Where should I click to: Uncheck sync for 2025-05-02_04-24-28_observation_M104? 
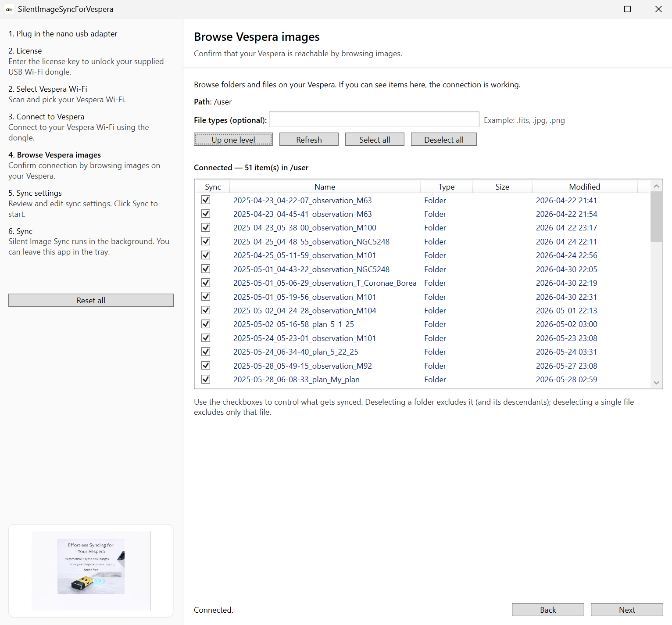(206, 310)
